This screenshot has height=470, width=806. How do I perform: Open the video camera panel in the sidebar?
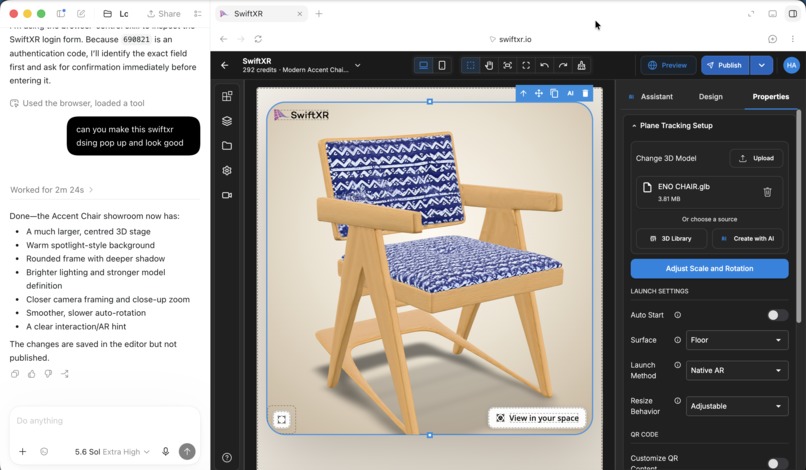pyautogui.click(x=227, y=195)
